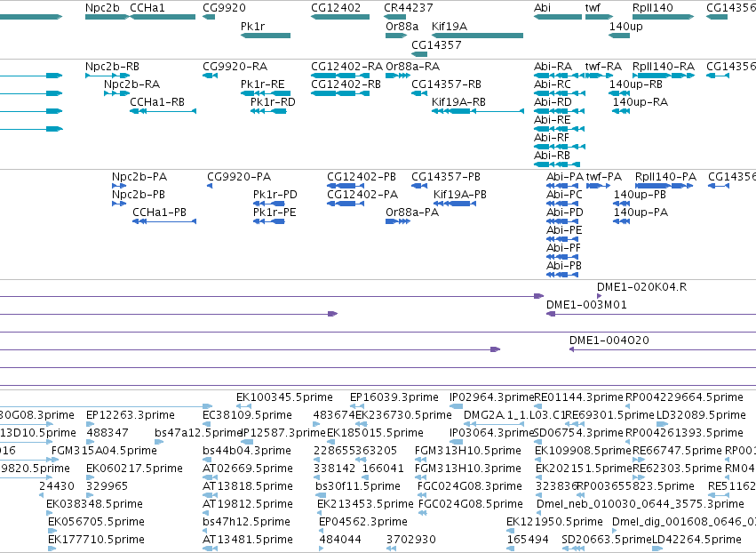Select transcript Abi-RA
Viewport: 756px width, 553px height.
(560, 76)
